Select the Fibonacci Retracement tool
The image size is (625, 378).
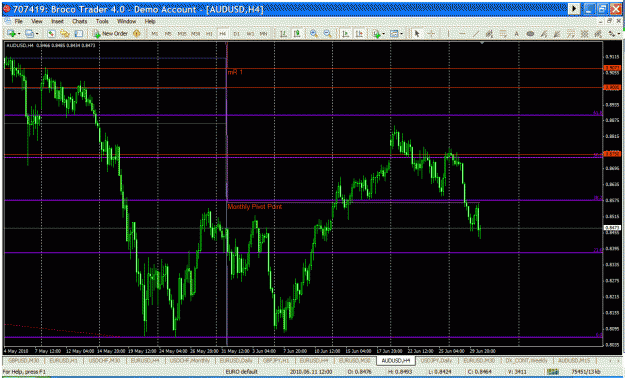pyautogui.click(x=503, y=34)
